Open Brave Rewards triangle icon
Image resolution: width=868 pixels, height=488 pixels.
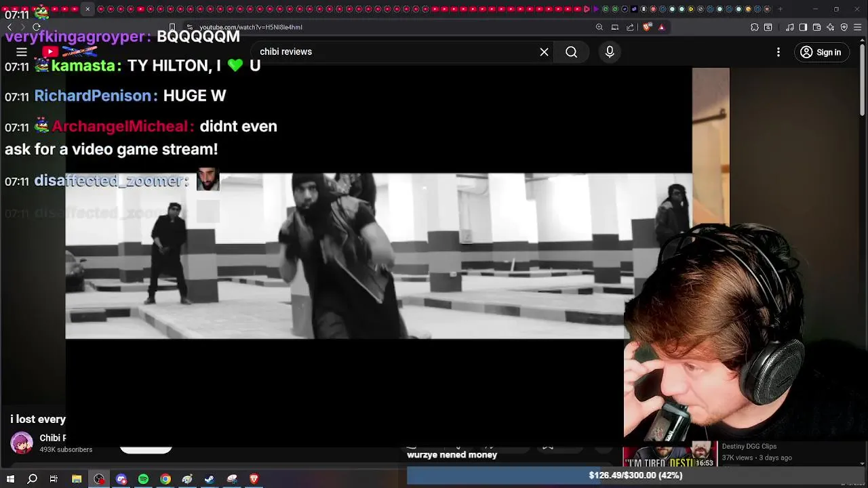[661, 27]
